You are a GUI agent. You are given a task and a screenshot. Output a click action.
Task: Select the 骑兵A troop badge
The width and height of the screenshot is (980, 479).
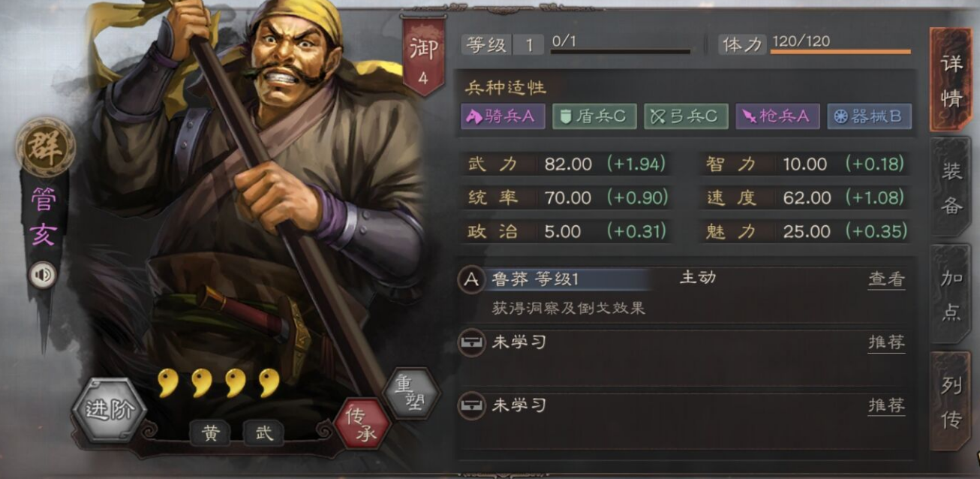(504, 116)
